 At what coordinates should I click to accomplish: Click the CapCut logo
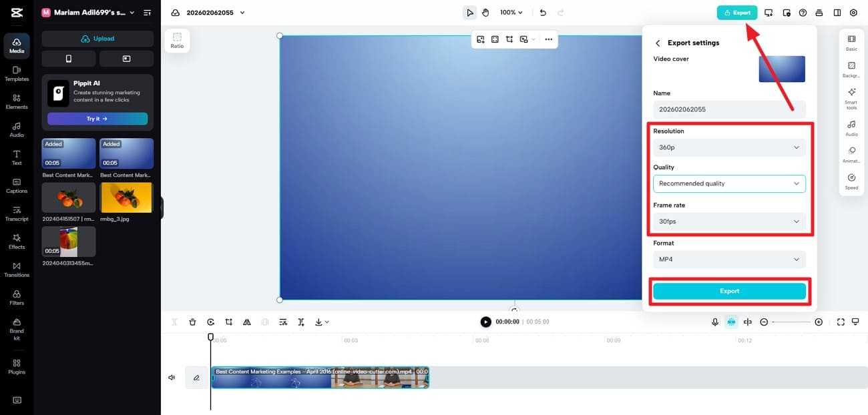click(x=17, y=13)
